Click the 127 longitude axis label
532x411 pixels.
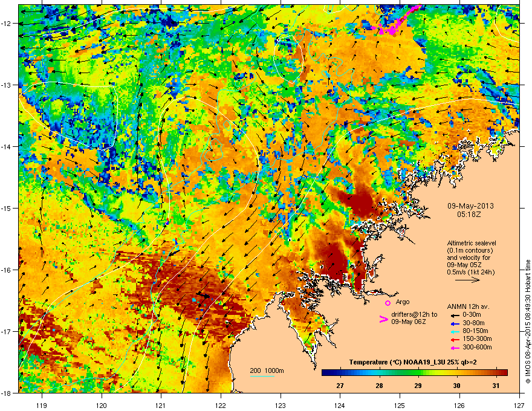point(519,405)
